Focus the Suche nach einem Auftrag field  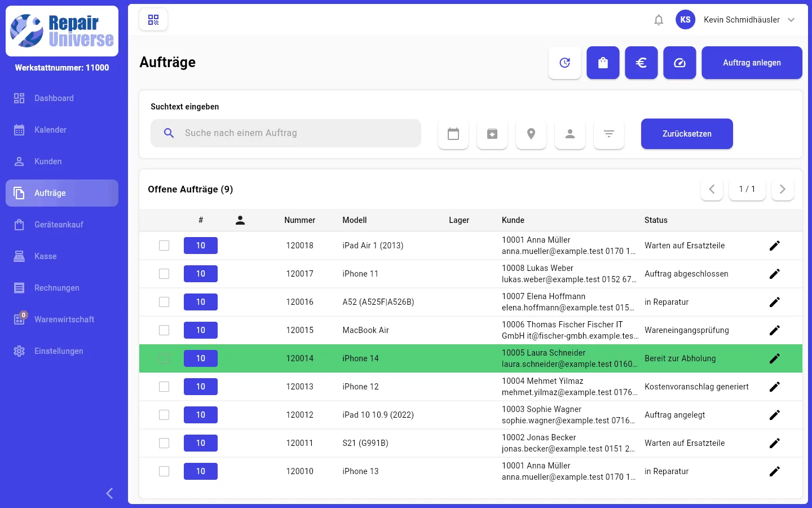click(x=286, y=133)
